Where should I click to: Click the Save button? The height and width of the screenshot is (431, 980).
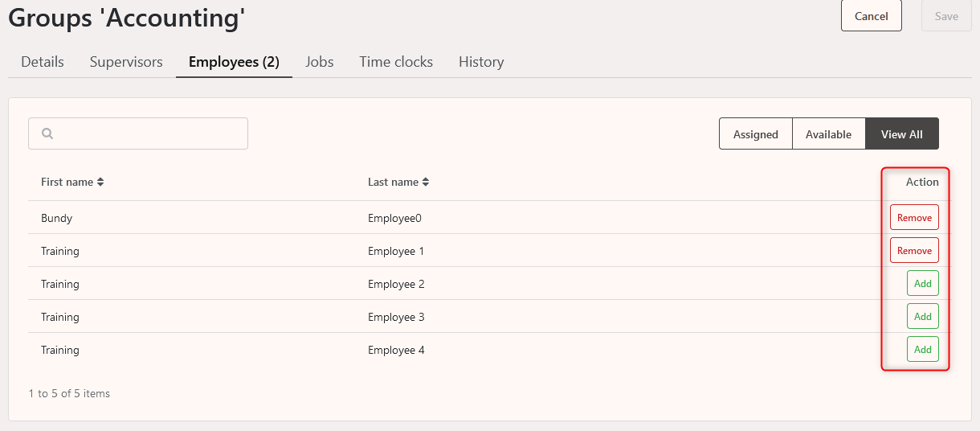tap(946, 16)
